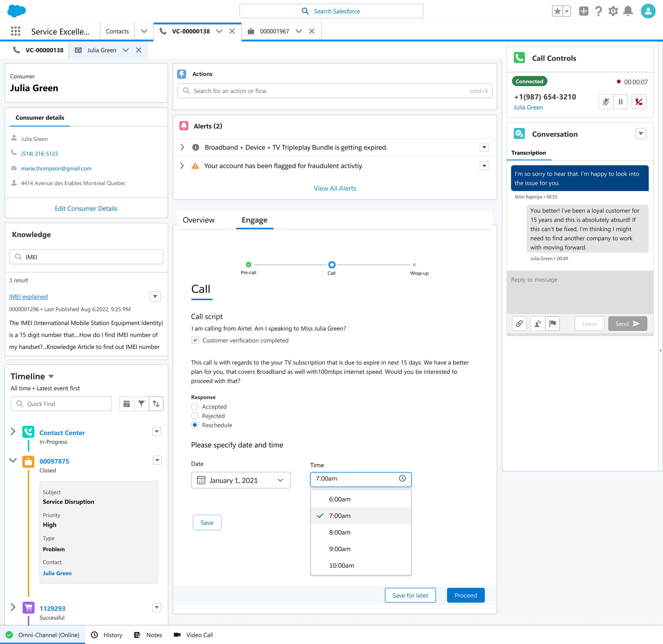This screenshot has width=663, height=644.
Task: Click the Proceed button
Action: [x=465, y=595]
